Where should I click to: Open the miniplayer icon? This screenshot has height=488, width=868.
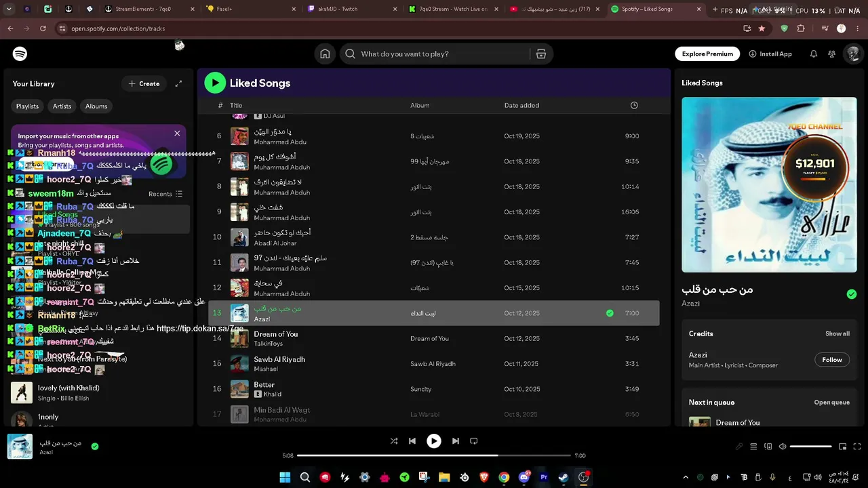click(843, 447)
